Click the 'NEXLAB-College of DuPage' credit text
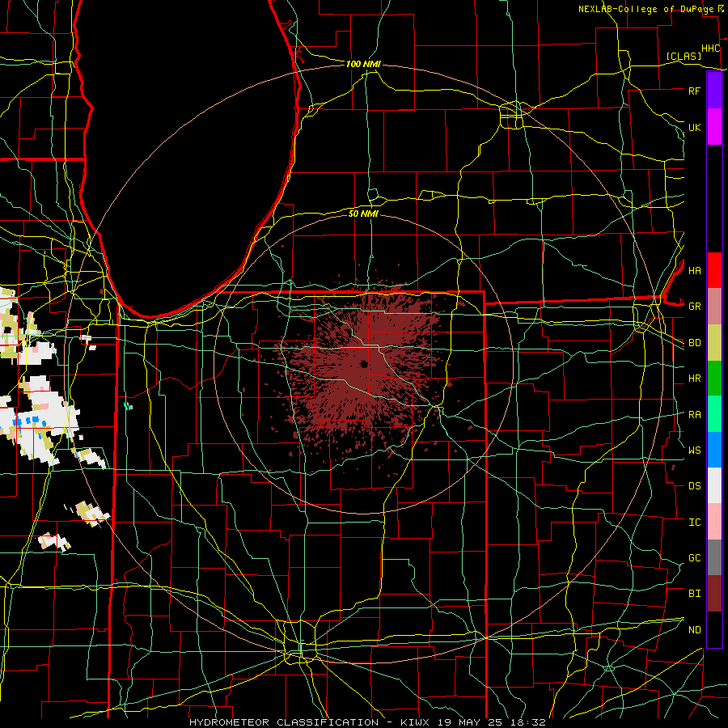The width and height of the screenshot is (728, 728). coord(645,9)
